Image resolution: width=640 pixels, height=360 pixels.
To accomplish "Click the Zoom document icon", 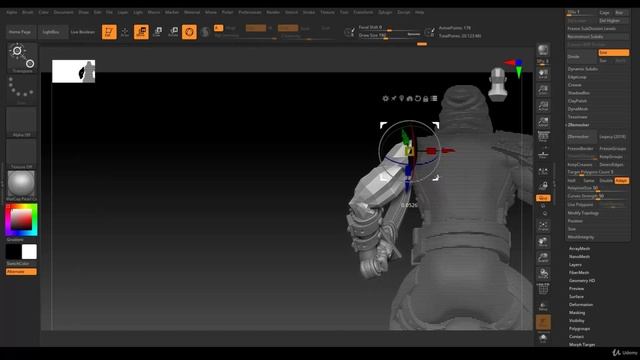I will coord(543,90).
